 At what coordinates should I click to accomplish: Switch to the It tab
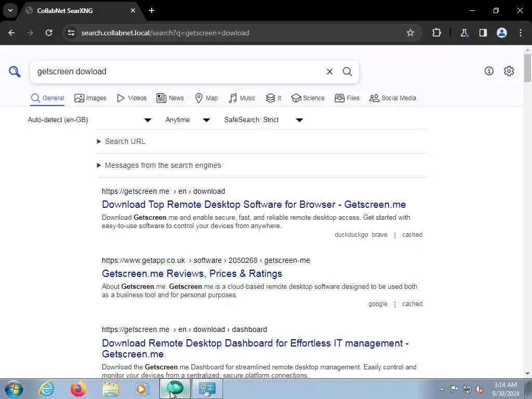pos(273,98)
